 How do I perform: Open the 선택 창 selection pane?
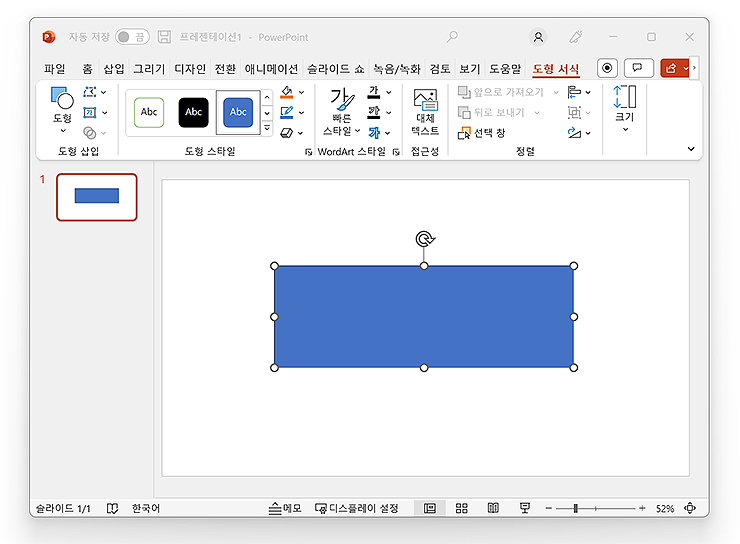tap(481, 133)
